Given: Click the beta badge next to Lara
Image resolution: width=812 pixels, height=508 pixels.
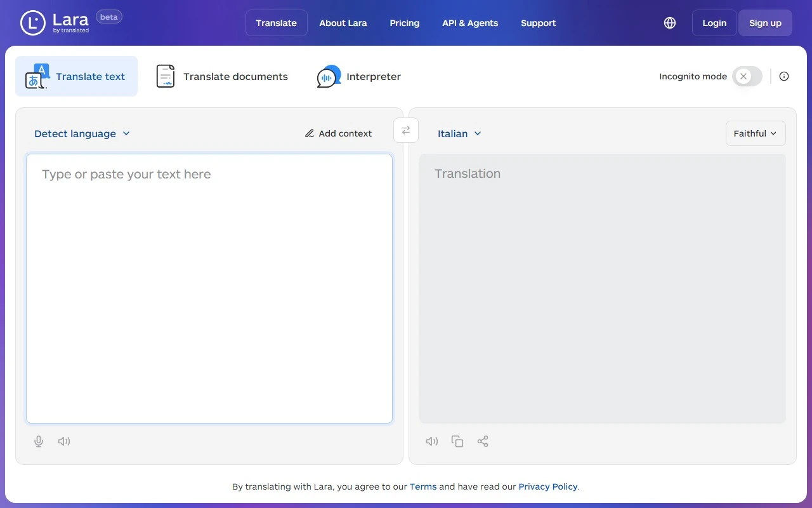Looking at the screenshot, I should pyautogui.click(x=109, y=17).
